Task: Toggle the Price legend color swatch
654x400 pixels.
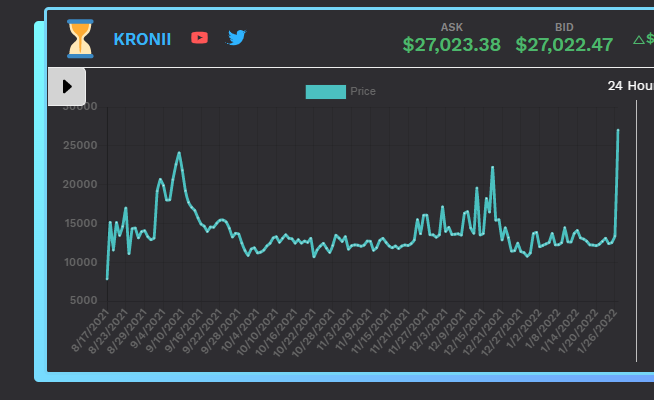Action: point(326,92)
